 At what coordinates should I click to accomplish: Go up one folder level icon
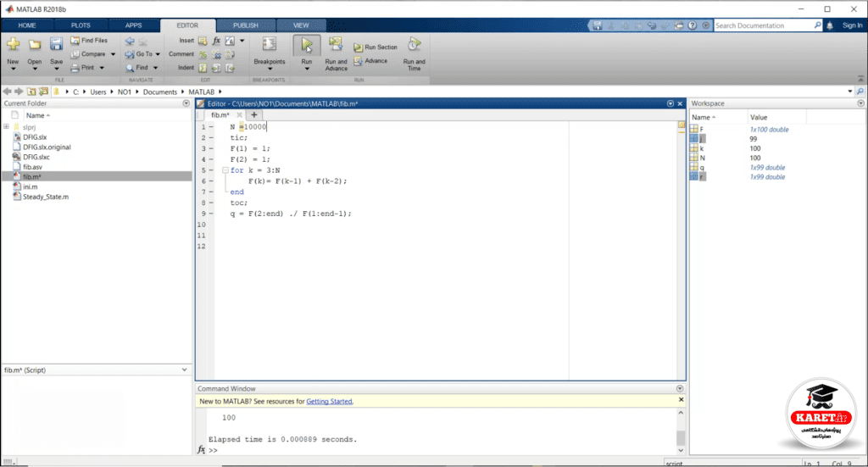[x=31, y=92]
